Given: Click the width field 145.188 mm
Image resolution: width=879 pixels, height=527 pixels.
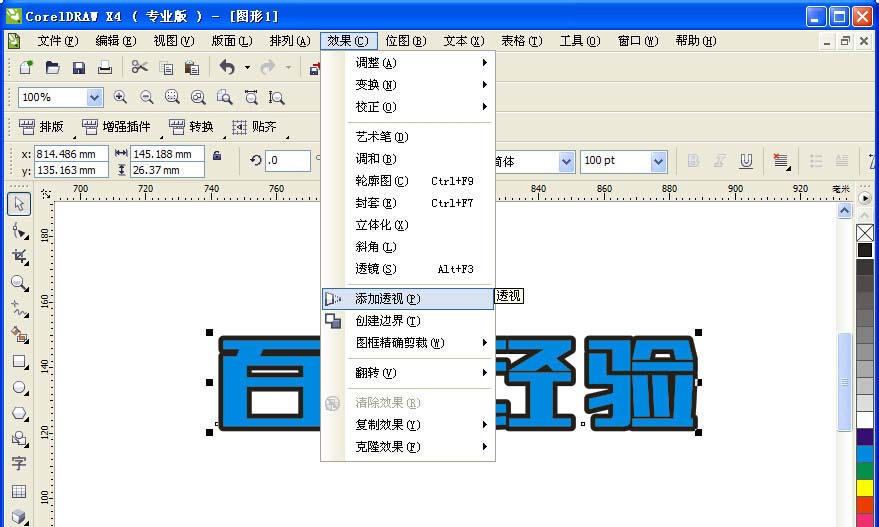Looking at the screenshot, I should pos(167,154).
